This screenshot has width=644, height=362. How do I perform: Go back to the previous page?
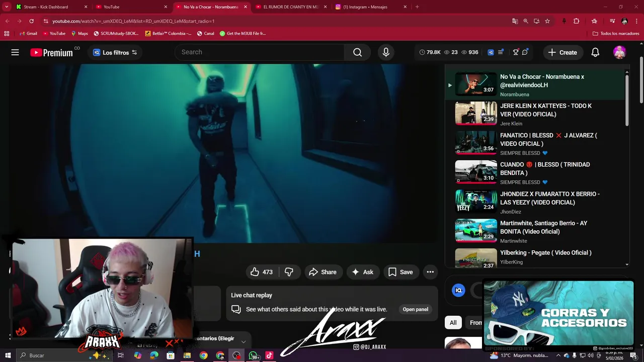pyautogui.click(x=7, y=21)
